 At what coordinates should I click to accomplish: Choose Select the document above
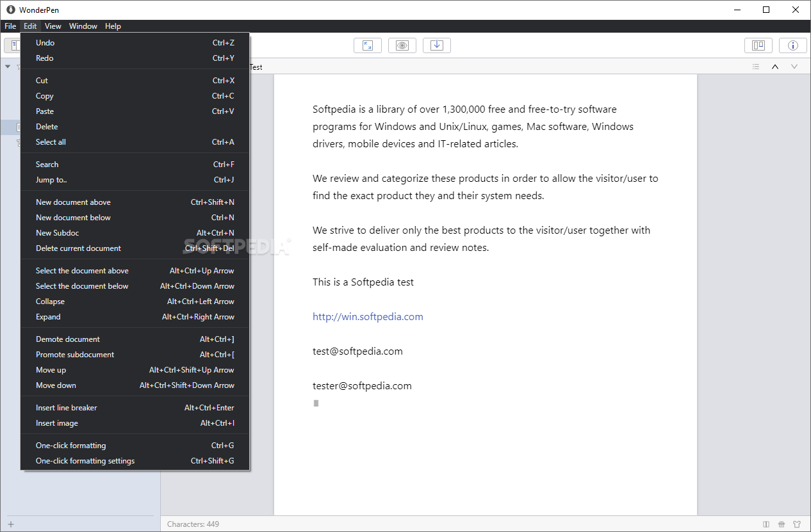tap(135, 271)
